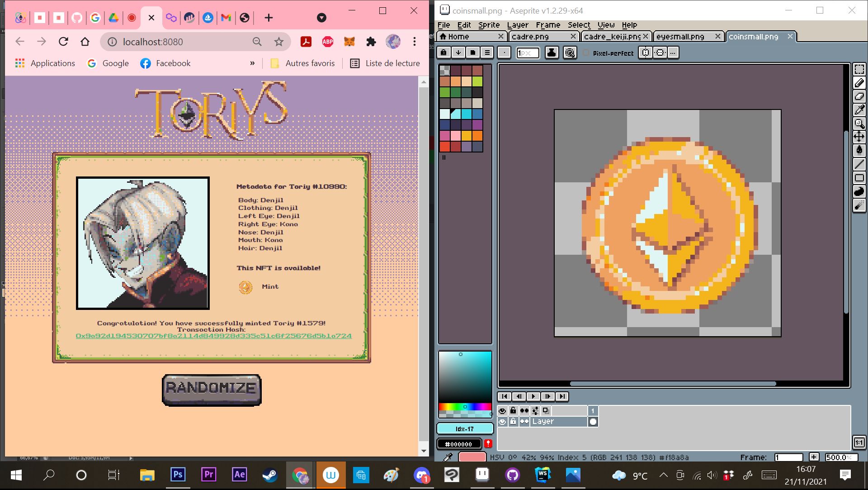The height and width of the screenshot is (490, 868).
Task: Toggle continuous mode for all layers in header
Action: pyautogui.click(x=524, y=410)
